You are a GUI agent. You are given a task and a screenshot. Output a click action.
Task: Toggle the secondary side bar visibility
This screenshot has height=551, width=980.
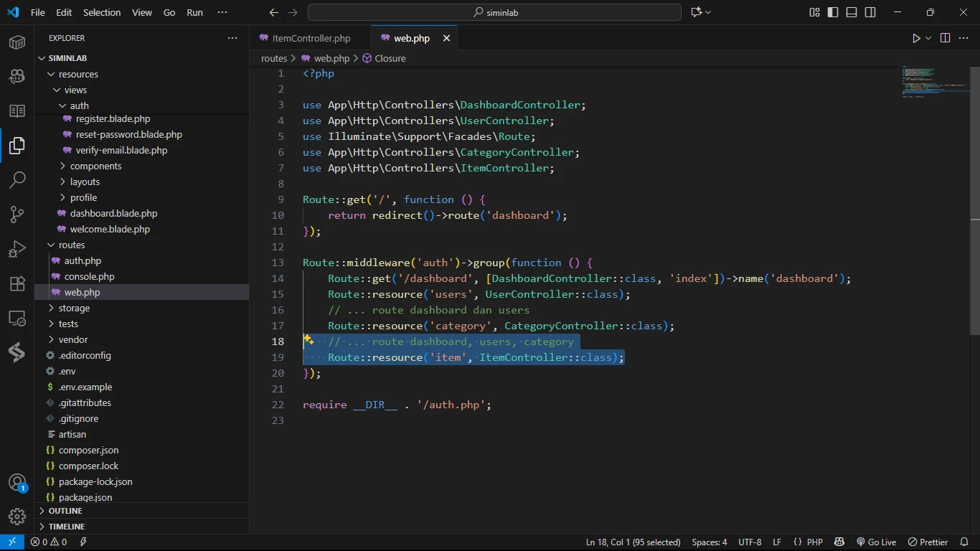870,12
